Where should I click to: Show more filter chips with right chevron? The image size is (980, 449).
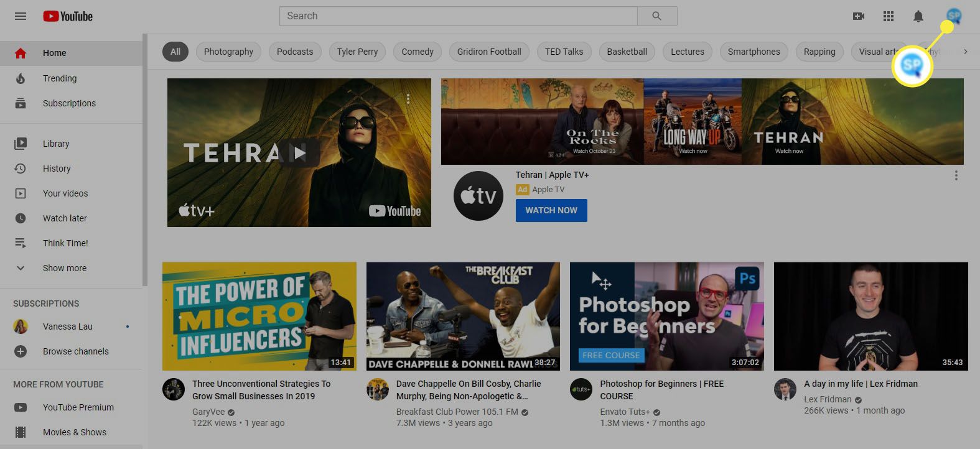(x=965, y=52)
